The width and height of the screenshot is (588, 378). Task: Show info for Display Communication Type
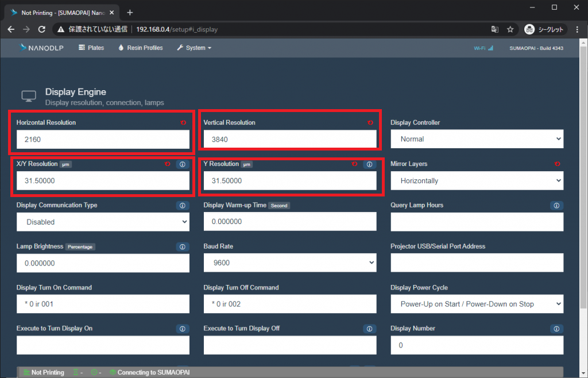pyautogui.click(x=183, y=206)
